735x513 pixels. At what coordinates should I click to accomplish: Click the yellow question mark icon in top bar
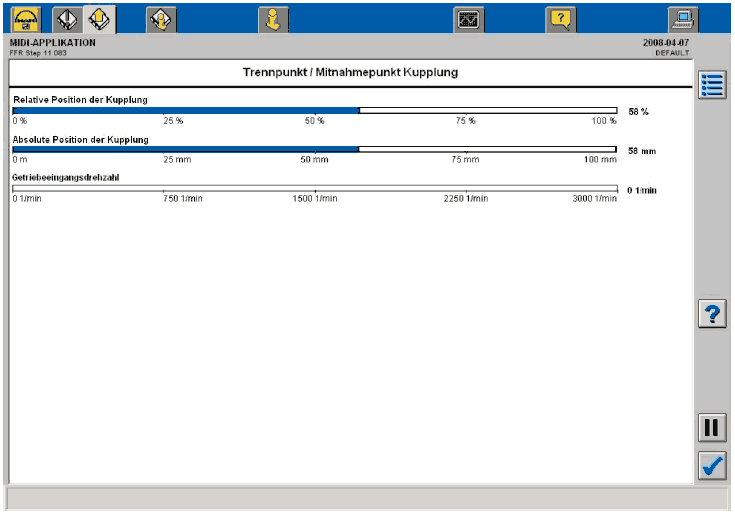[561, 18]
